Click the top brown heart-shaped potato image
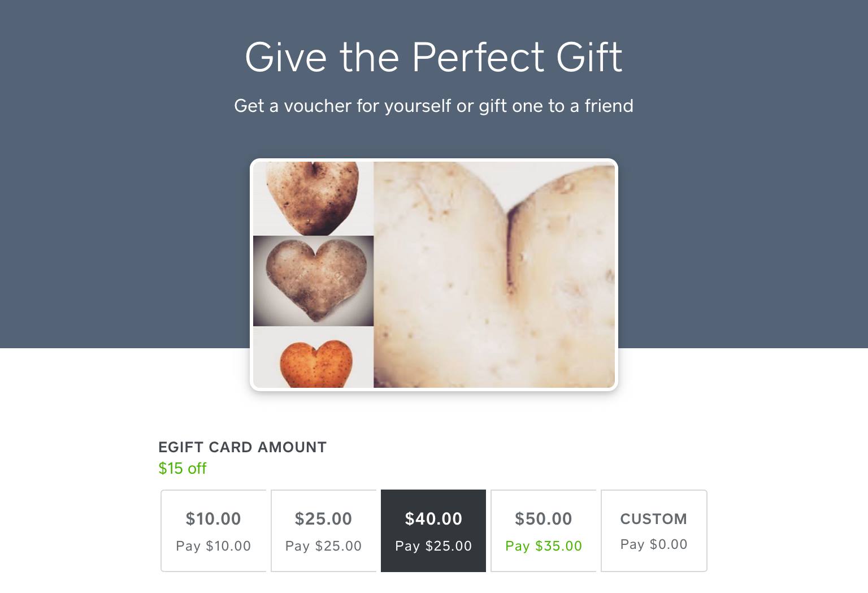868x593 pixels. point(313,198)
